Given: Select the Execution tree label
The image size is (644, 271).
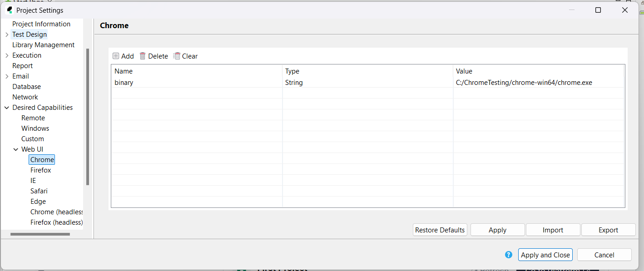Looking at the screenshot, I should [x=27, y=55].
